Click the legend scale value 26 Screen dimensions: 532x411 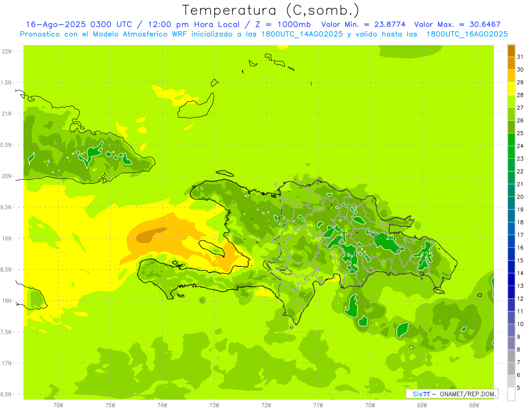coord(520,121)
